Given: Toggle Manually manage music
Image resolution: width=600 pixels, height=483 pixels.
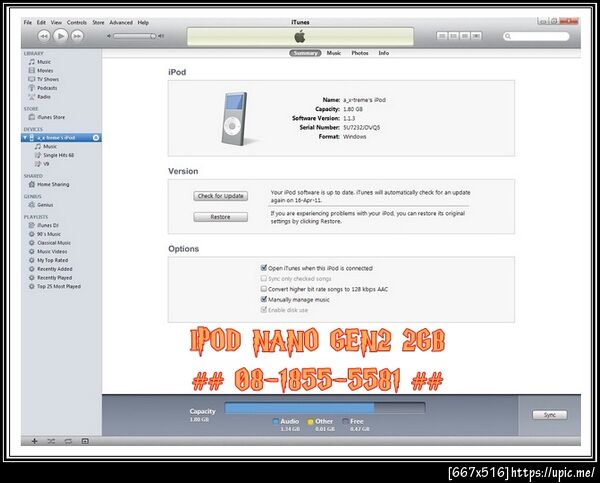Looking at the screenshot, I should point(264,299).
